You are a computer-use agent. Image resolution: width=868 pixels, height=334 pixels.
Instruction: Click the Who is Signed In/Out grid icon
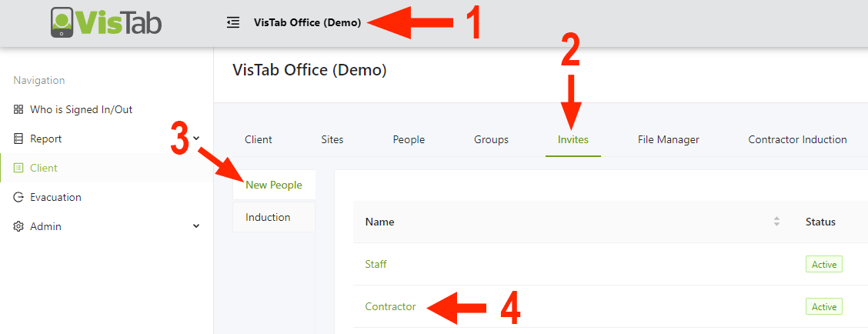[18, 109]
